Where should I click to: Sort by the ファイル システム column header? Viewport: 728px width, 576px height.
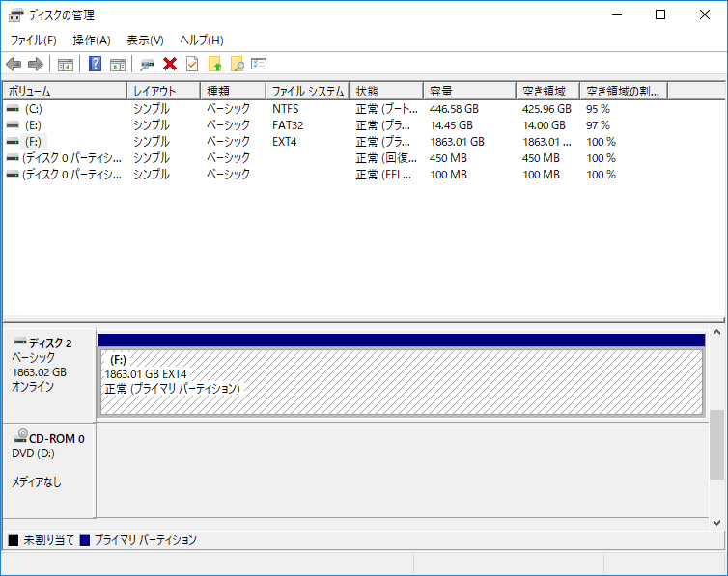tap(308, 91)
